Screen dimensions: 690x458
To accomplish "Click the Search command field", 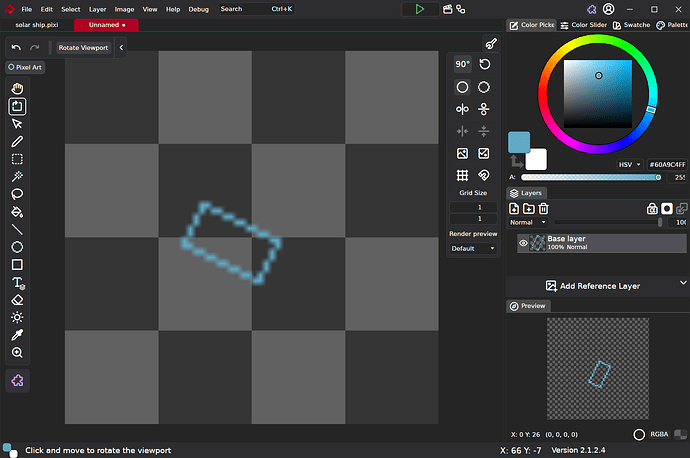I will pos(257,9).
